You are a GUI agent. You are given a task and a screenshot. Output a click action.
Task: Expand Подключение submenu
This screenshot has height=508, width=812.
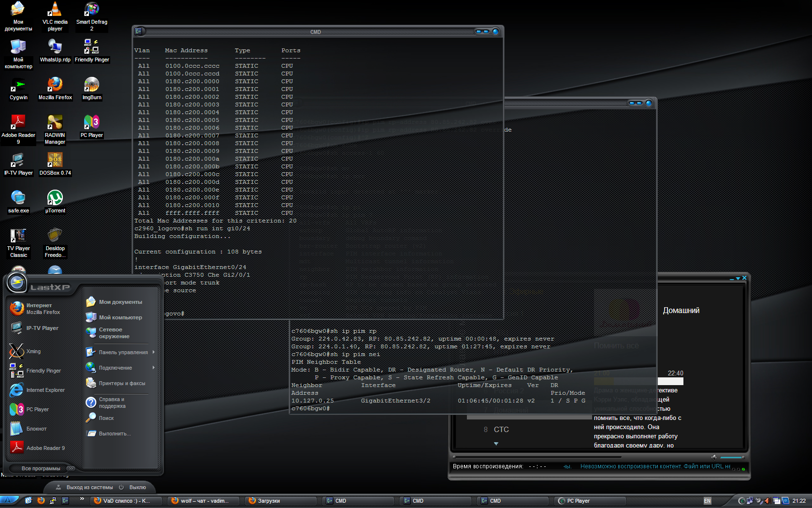[x=121, y=368]
